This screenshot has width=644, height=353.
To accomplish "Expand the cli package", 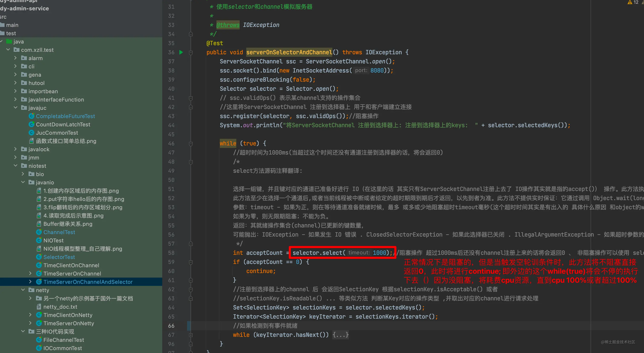I will point(16,66).
